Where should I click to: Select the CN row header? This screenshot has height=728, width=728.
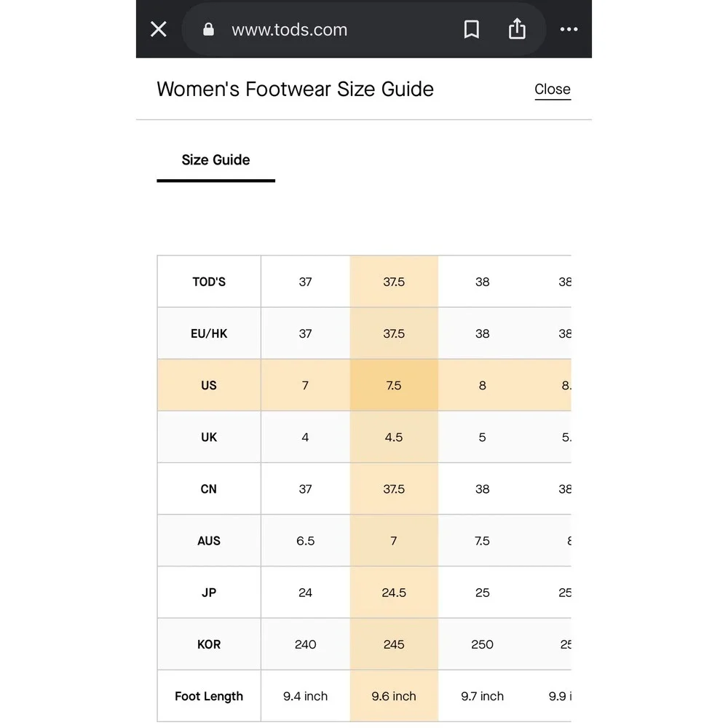pos(209,488)
